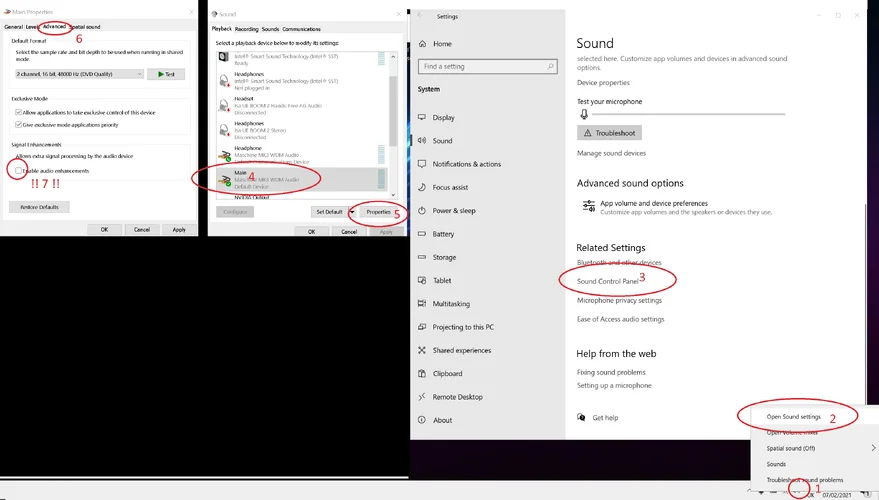Click the microphone test level bar
879x500 pixels.
tap(688, 114)
